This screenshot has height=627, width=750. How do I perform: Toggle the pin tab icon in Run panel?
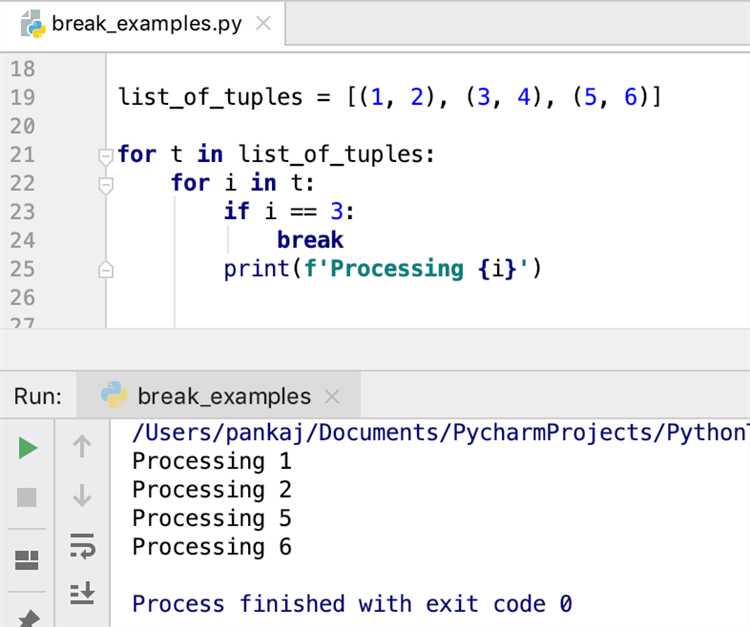[28, 618]
